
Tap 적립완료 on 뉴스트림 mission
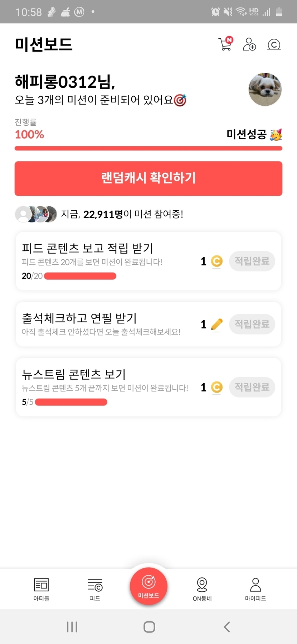coord(252,387)
